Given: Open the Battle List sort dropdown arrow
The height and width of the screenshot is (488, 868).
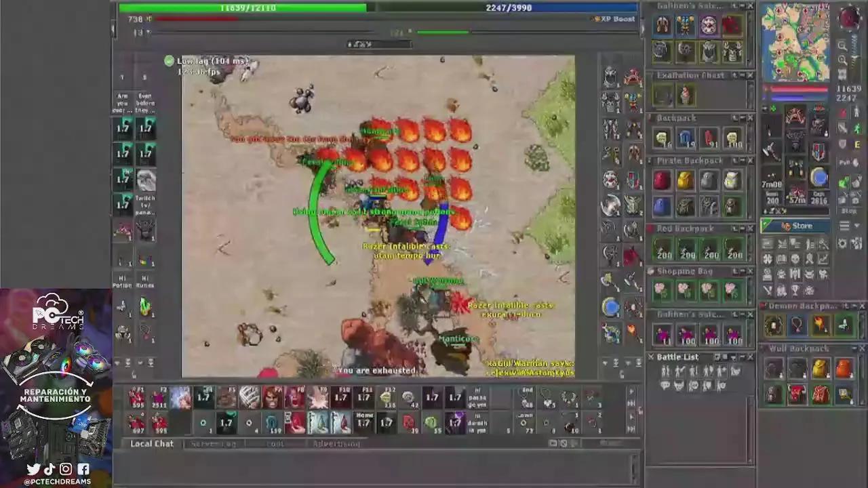Looking at the screenshot, I should click(x=733, y=357).
